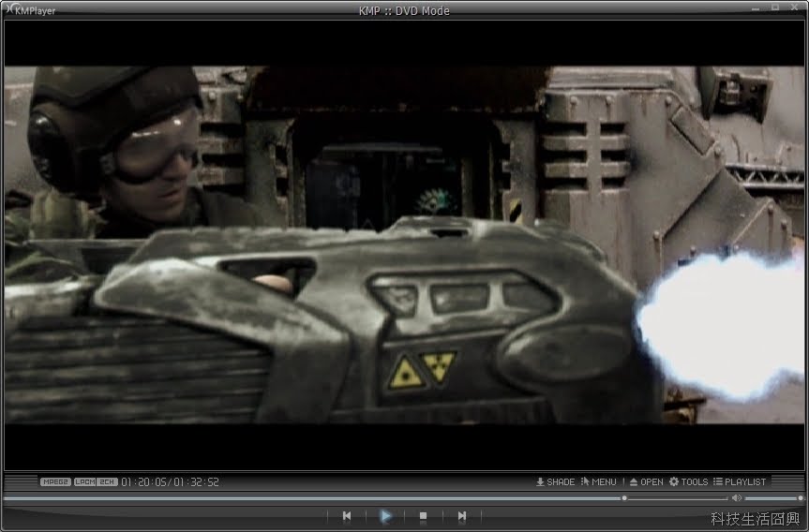Image resolution: width=809 pixels, height=532 pixels.
Task: Show the PLAYLIST panel
Action: [x=740, y=482]
